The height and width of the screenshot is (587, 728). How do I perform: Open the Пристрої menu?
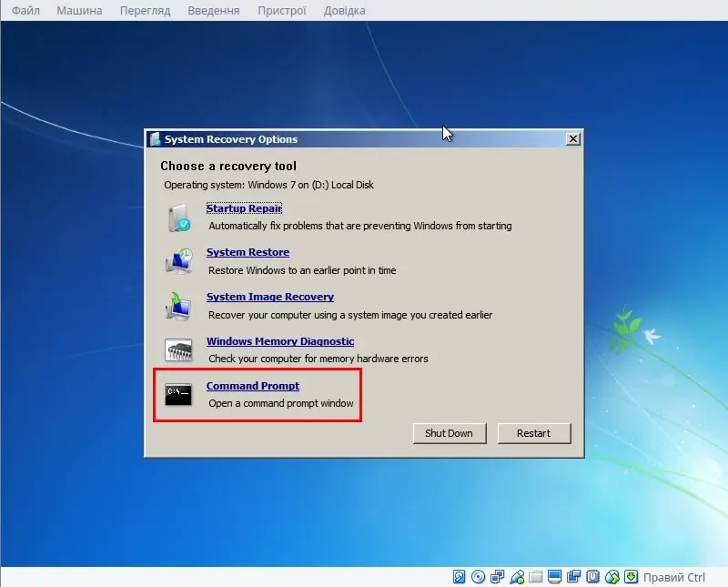click(x=282, y=10)
